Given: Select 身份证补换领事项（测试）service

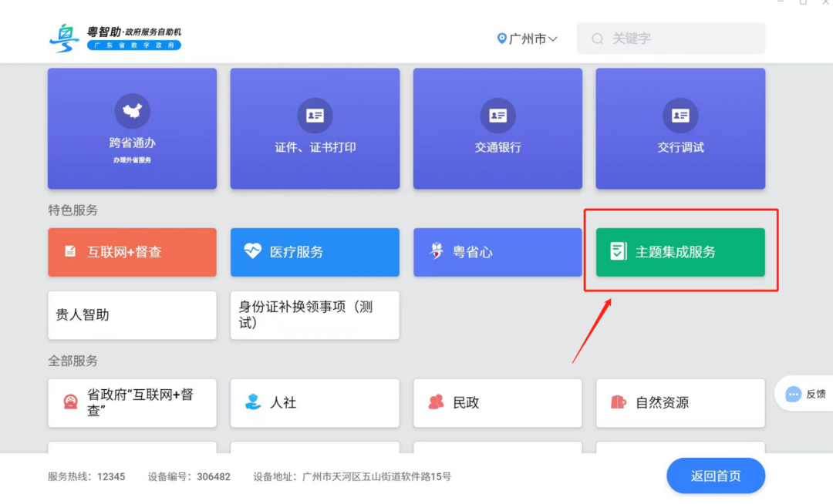Looking at the screenshot, I should click(314, 314).
